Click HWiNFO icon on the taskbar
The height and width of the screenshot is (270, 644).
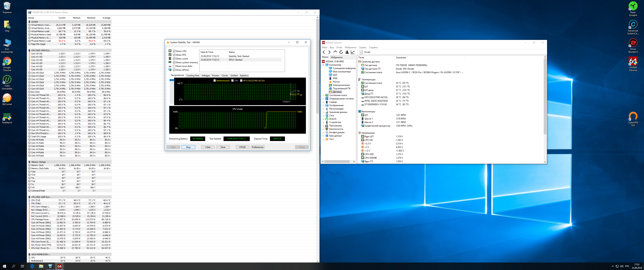click(x=50, y=266)
